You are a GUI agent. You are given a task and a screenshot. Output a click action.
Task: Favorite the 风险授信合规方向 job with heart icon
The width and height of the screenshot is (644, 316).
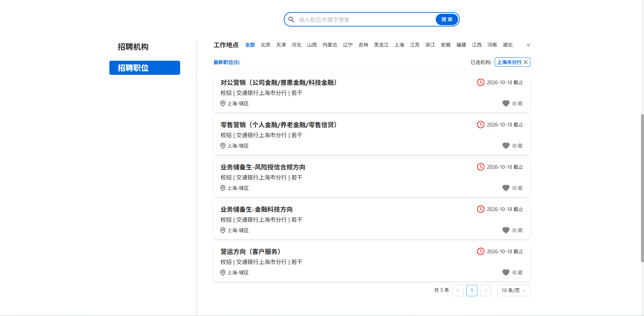click(x=506, y=188)
